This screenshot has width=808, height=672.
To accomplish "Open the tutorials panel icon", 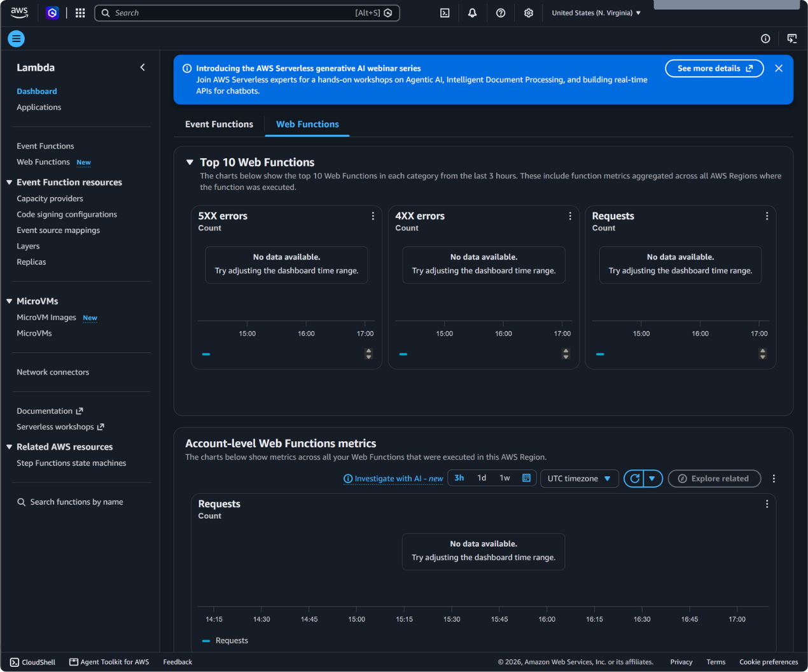I will (x=792, y=39).
